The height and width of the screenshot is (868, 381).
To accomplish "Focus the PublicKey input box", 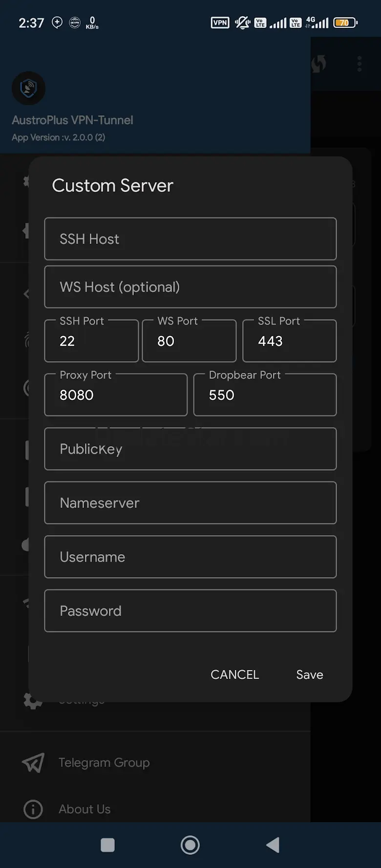I will (x=190, y=449).
